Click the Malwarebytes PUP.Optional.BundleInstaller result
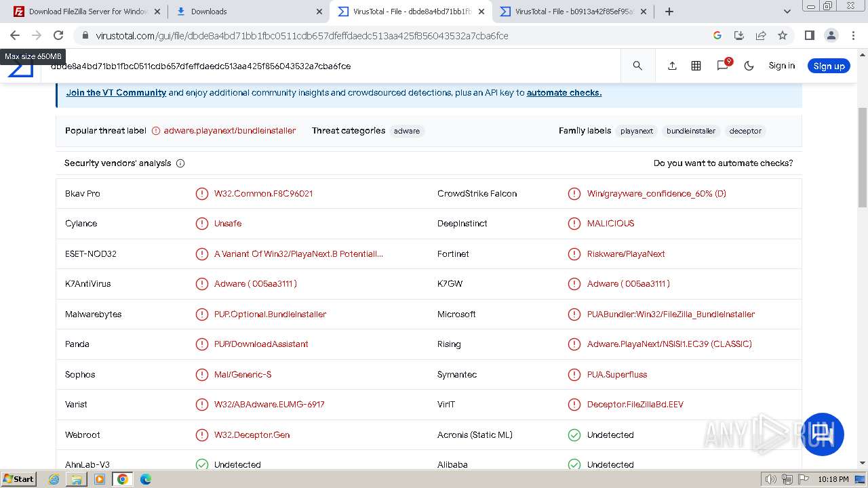Viewport: 868px width, 488px height. 270,314
